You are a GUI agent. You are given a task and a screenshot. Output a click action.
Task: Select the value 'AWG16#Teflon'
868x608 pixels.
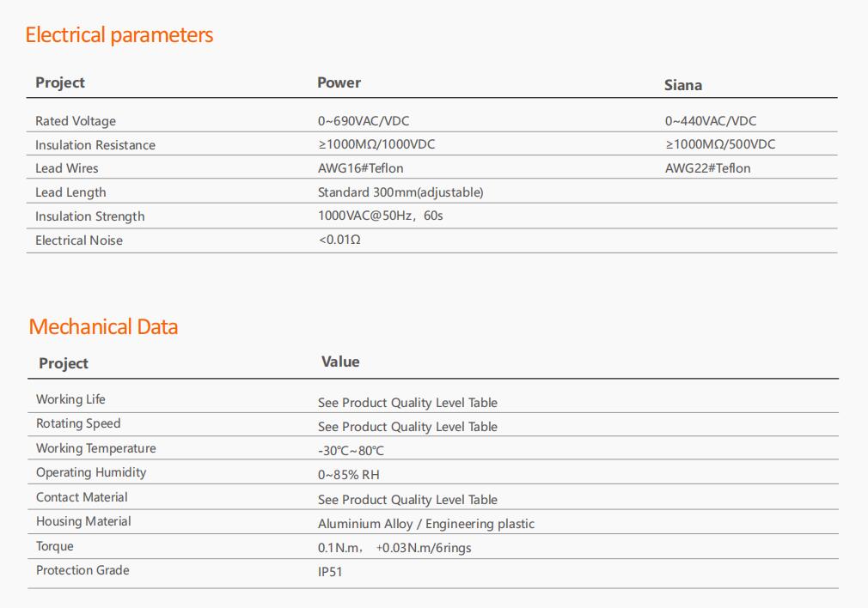(x=360, y=168)
